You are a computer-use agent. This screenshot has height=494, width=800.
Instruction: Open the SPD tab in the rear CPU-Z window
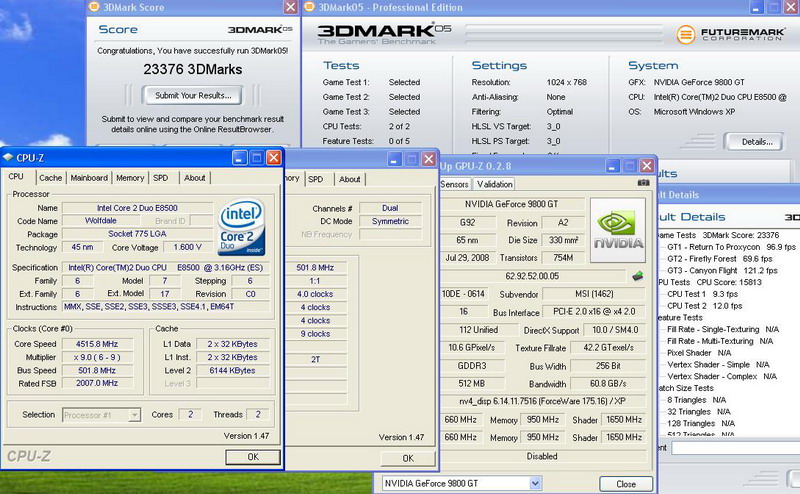click(x=316, y=179)
